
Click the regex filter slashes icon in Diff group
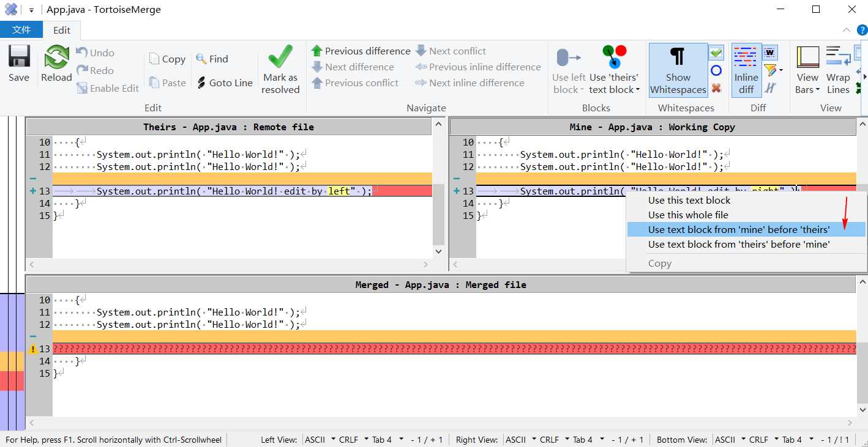770,88
